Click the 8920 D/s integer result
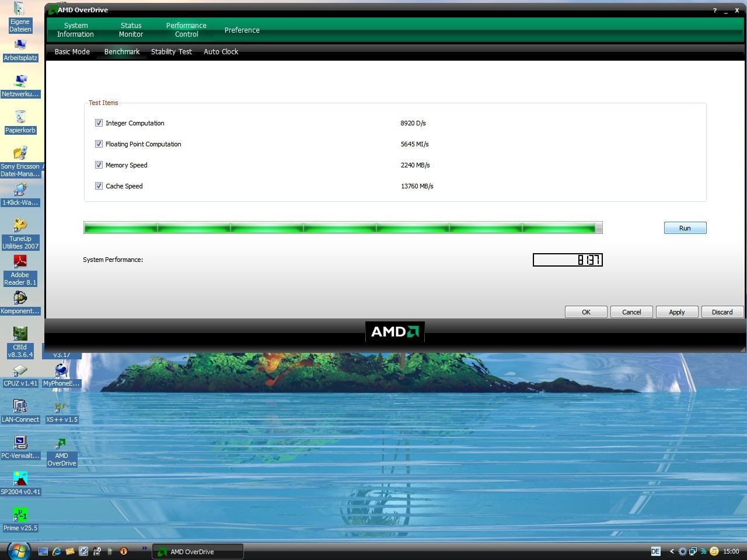 pos(413,123)
